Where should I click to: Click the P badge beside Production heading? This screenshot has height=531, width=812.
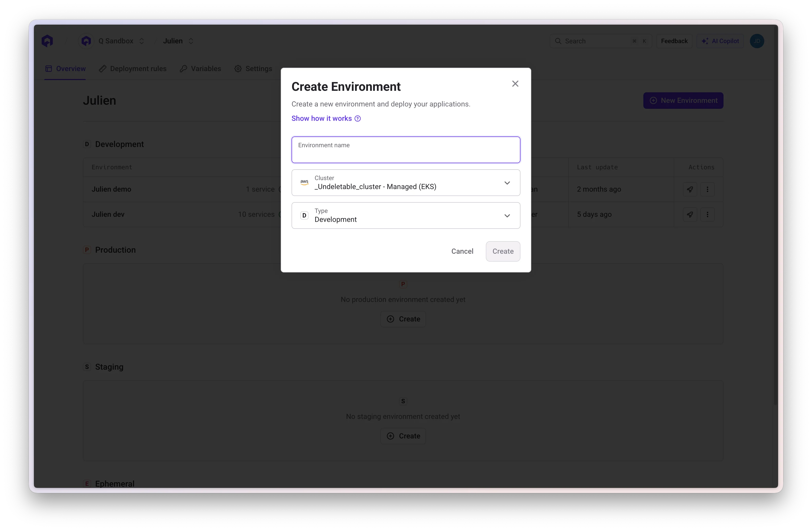[x=87, y=250]
